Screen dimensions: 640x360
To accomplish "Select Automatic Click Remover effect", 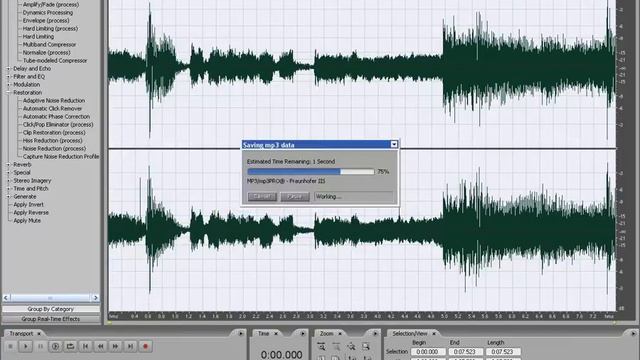I will click(52, 109).
